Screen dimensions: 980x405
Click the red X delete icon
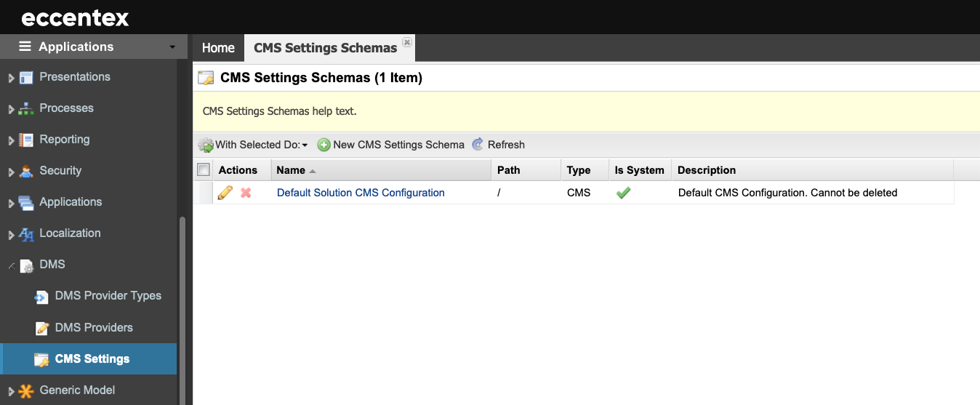246,193
